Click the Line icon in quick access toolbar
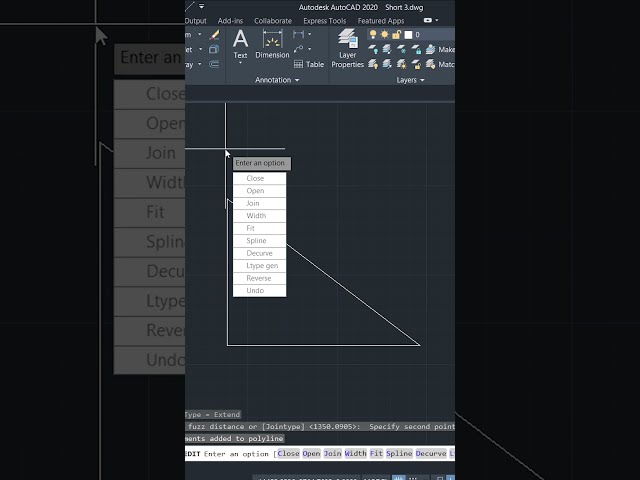640x480 pixels. (190, 6)
